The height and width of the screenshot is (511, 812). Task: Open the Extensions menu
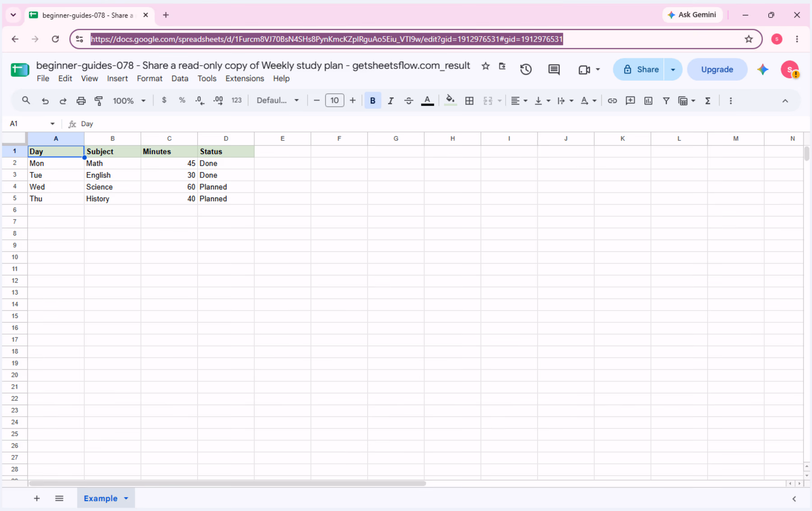[245, 79]
